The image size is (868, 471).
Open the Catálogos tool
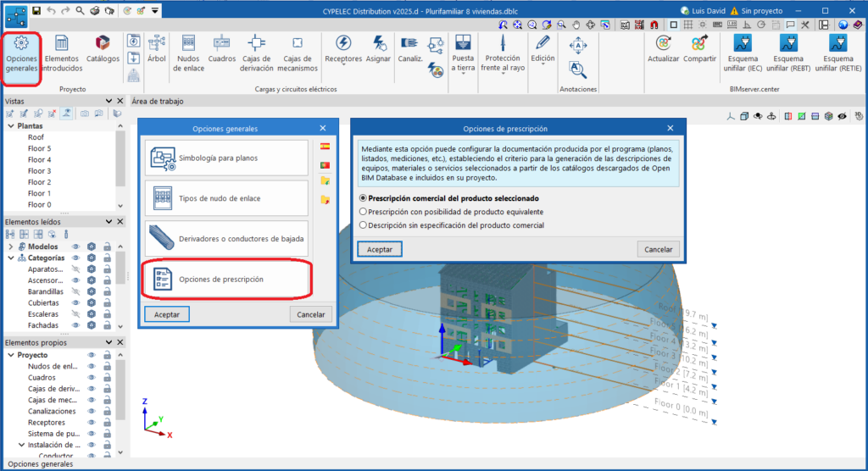[103, 50]
